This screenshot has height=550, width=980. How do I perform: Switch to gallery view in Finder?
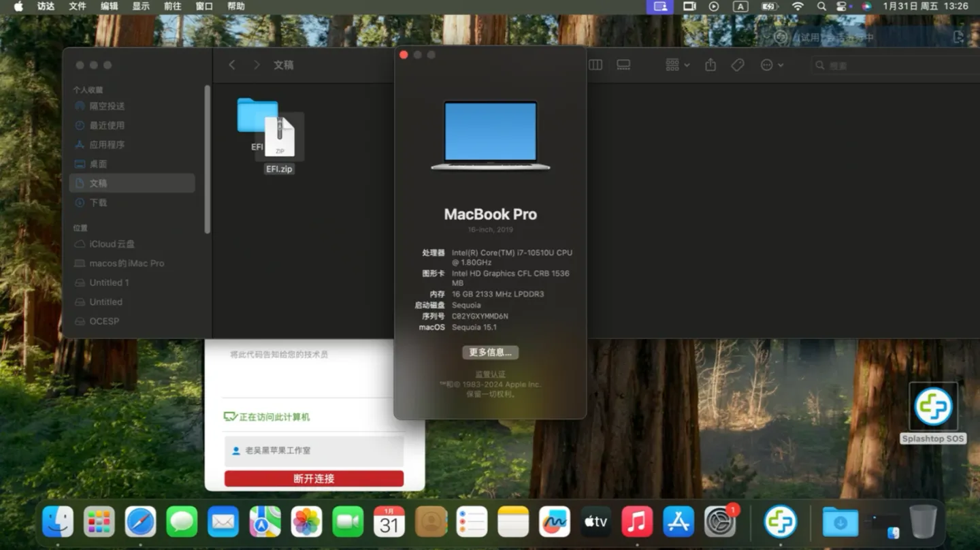click(623, 65)
